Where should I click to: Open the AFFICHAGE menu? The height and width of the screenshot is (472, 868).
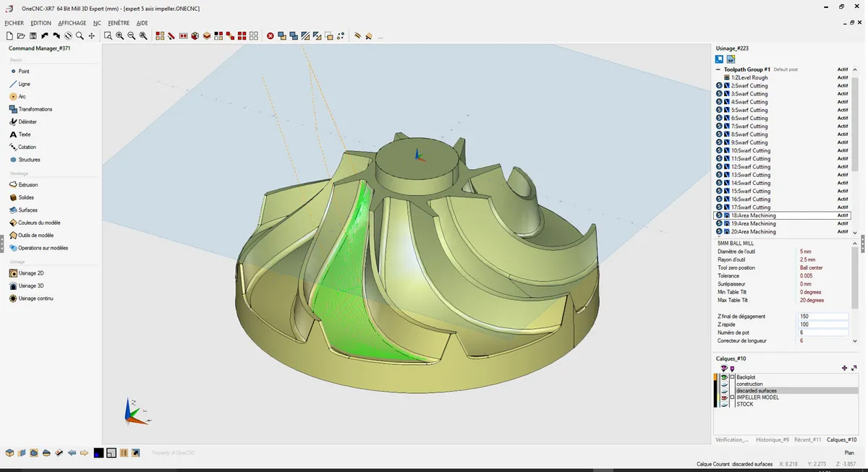(72, 23)
